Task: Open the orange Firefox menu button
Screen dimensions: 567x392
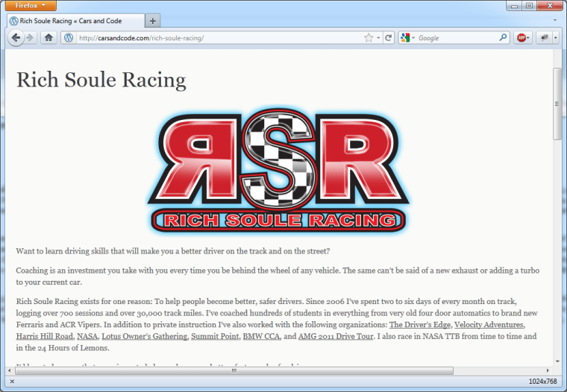Action: pyautogui.click(x=31, y=5)
